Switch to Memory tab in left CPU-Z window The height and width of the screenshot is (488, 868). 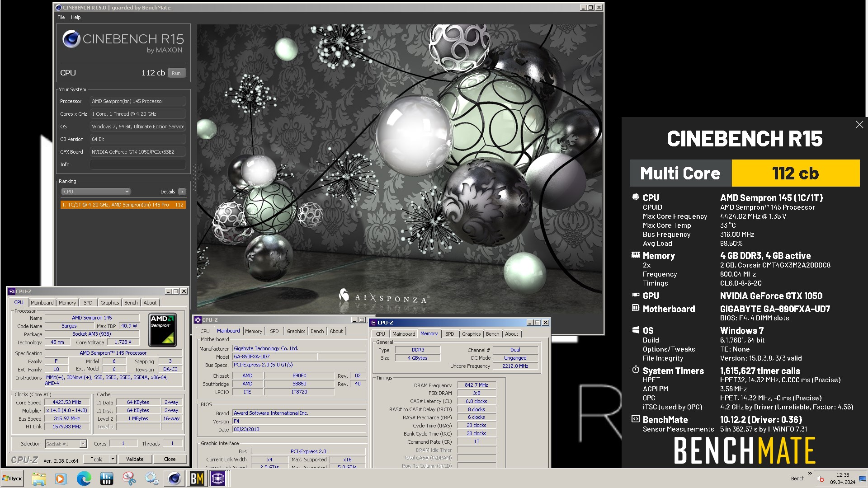[x=67, y=303]
